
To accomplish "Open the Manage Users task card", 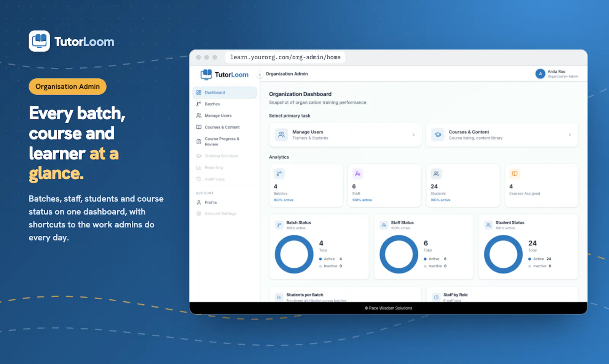I will point(345,135).
